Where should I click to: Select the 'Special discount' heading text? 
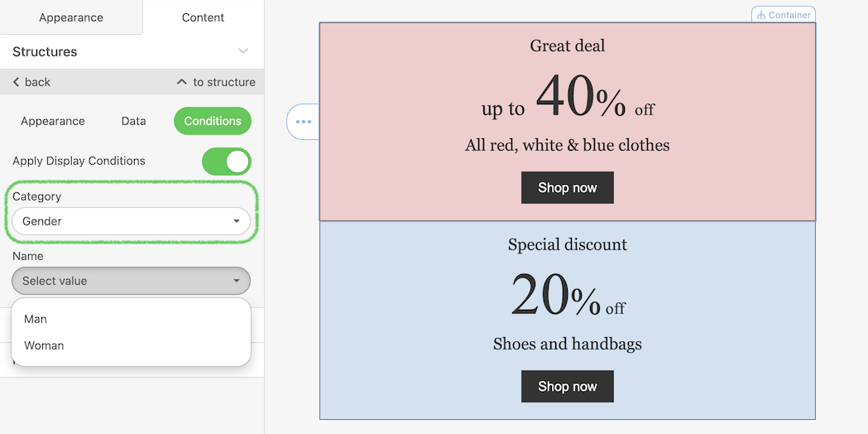pos(568,244)
